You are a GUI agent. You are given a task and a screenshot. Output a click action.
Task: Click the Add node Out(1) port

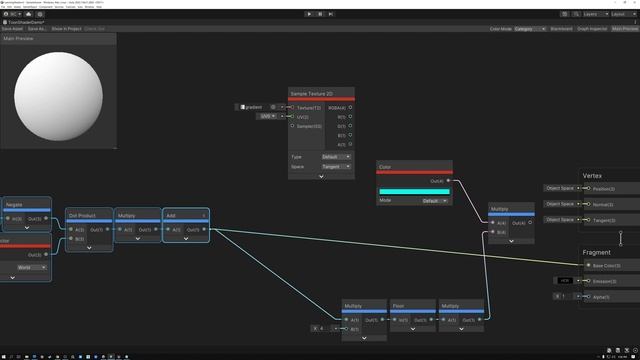pyautogui.click(x=204, y=229)
